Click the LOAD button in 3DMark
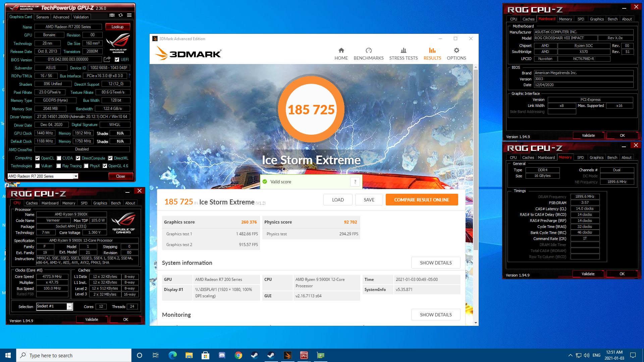The height and width of the screenshot is (362, 644). coord(338,200)
